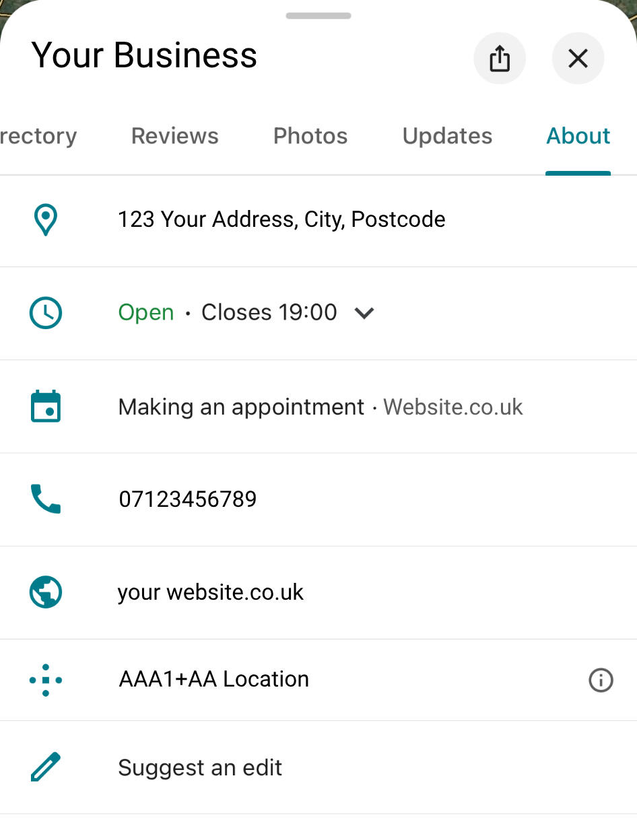Open the Photos tab
The width and height of the screenshot is (637, 840).
click(310, 136)
